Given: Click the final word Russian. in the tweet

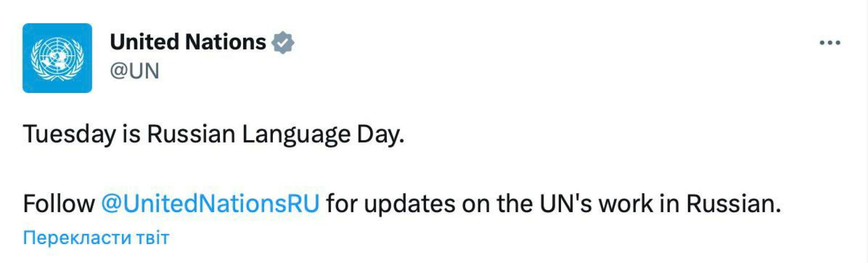Looking at the screenshot, I should click(734, 203).
